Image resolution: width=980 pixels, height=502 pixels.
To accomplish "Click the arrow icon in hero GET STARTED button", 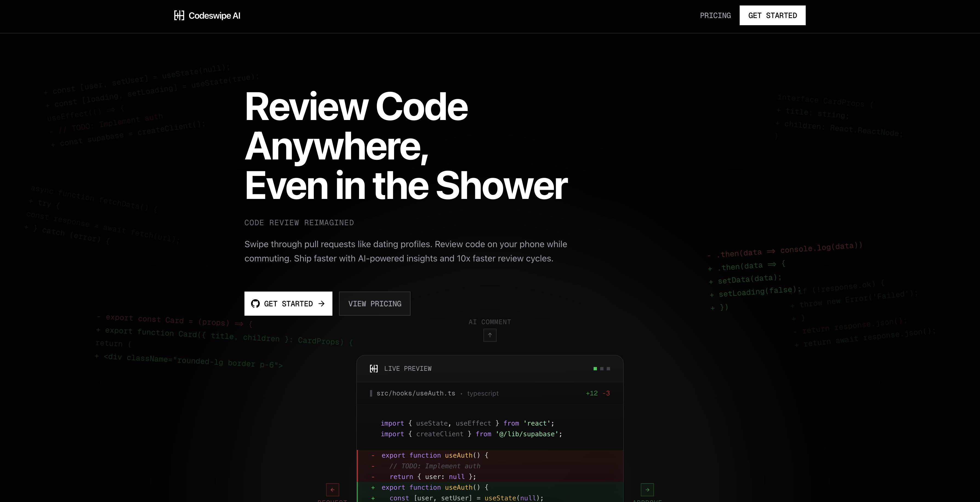I will 321,304.
